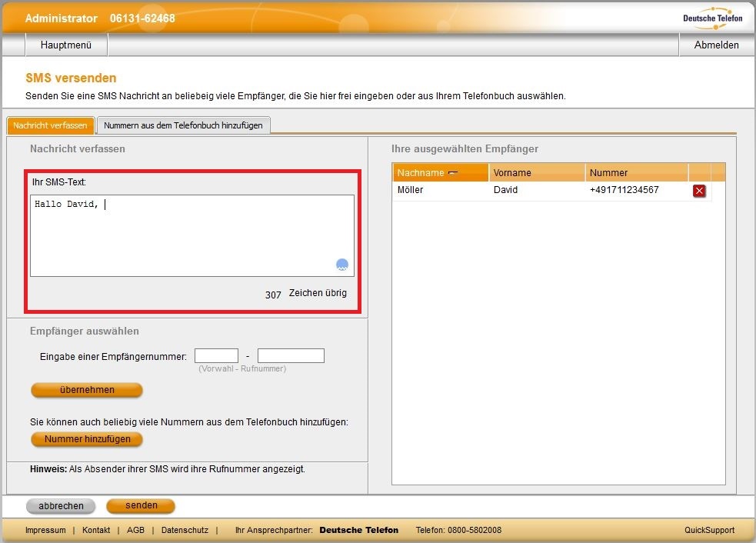Viewport: 756px width, 543px height.
Task: Focus the Rufnummer input field
Action: 291,356
